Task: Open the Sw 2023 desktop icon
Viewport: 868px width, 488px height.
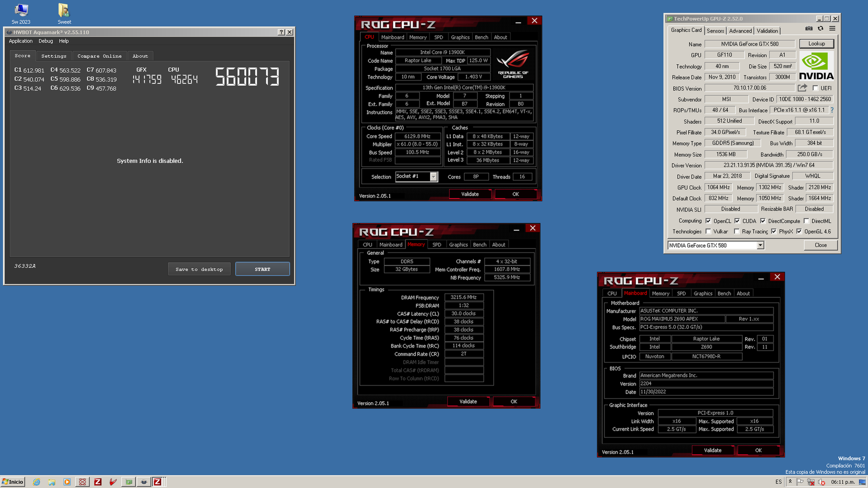Action: point(21,14)
